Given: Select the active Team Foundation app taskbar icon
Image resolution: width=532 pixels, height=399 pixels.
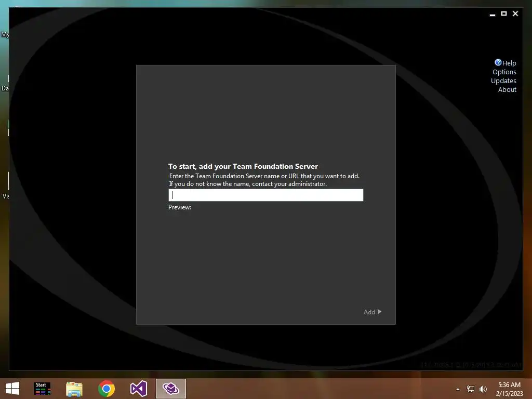Looking at the screenshot, I should click(x=170, y=389).
